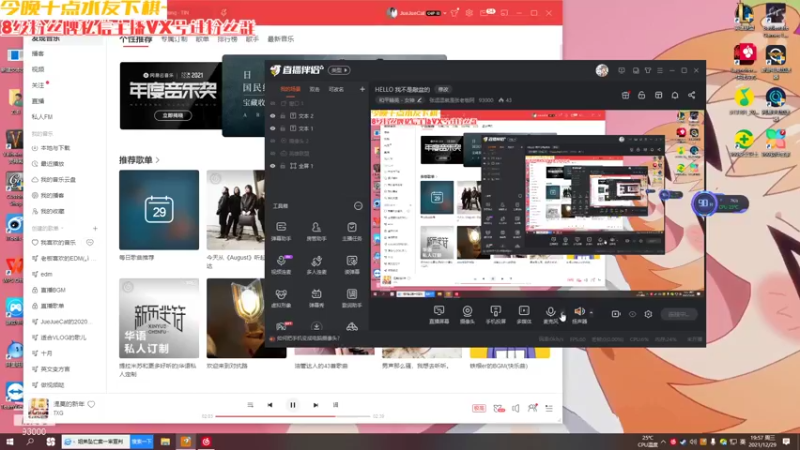Open the user avatar in streaming app title bar
The width and height of the screenshot is (800, 450).
602,70
